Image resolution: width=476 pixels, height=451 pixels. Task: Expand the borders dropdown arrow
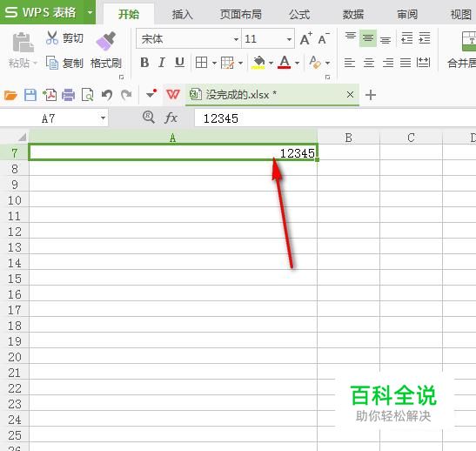(x=214, y=64)
